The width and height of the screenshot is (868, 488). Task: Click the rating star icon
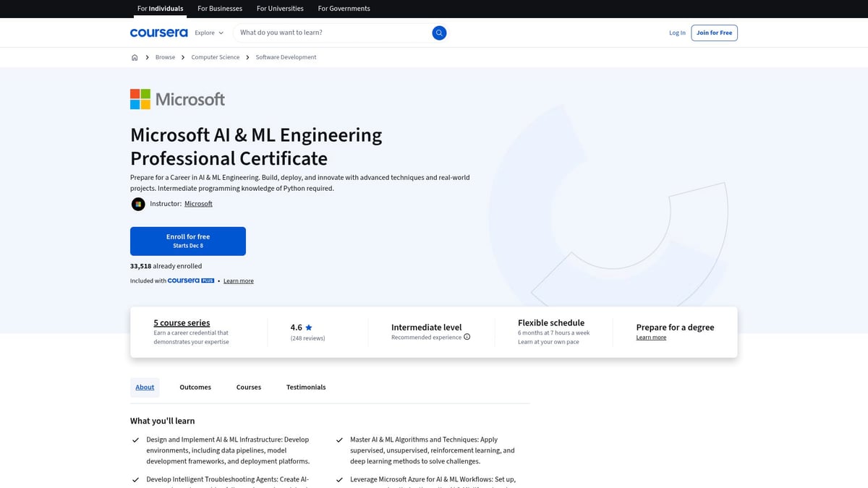coord(309,328)
